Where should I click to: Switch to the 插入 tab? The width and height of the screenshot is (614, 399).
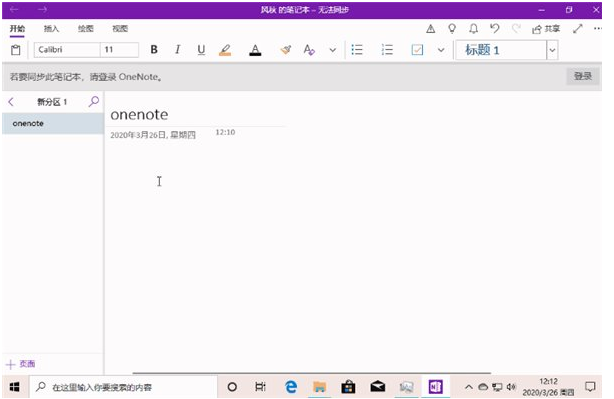point(51,29)
